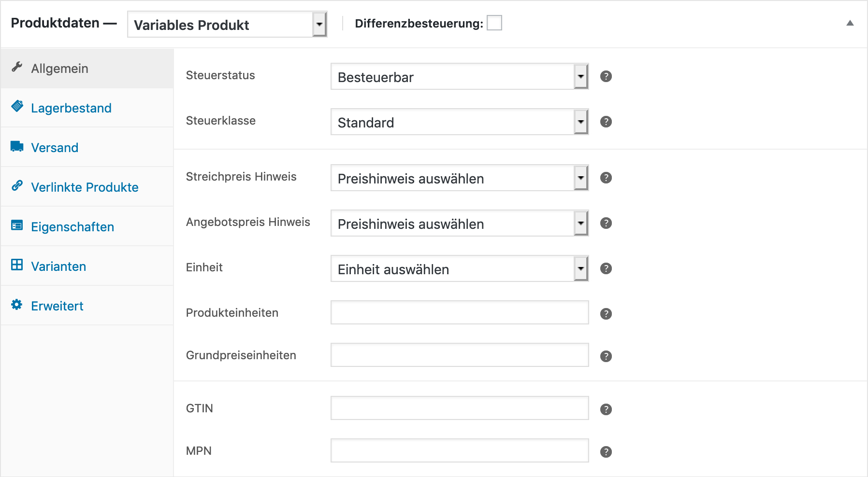The width and height of the screenshot is (868, 477).
Task: Click the Steuerstatus help question-mark icon
Action: coord(606,76)
